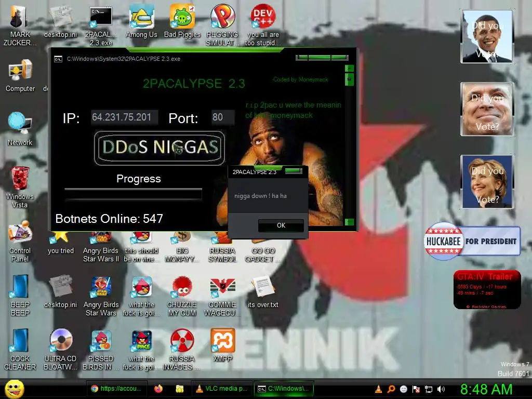This screenshot has height=399, width=532.
Task: Click the Progress bar in 2PACALYPSE window
Action: (133, 194)
